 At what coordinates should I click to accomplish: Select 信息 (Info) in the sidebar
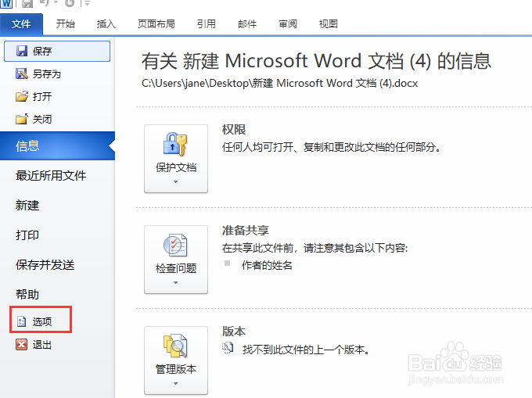tap(57, 145)
